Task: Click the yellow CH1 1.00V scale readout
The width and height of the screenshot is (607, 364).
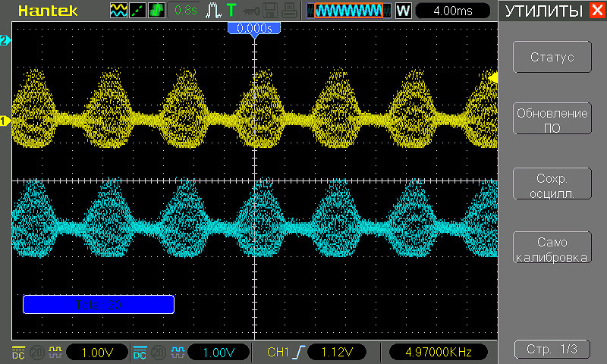Action: click(97, 353)
